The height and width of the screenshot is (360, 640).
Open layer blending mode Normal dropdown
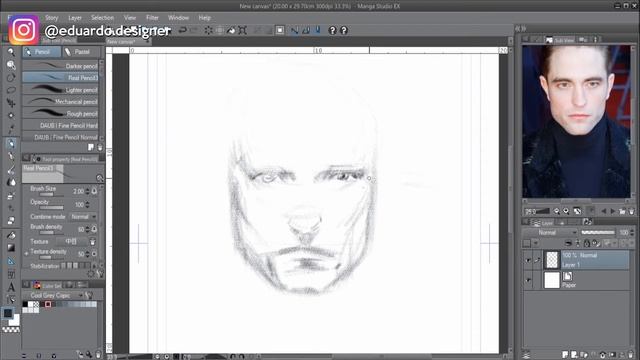[550, 233]
